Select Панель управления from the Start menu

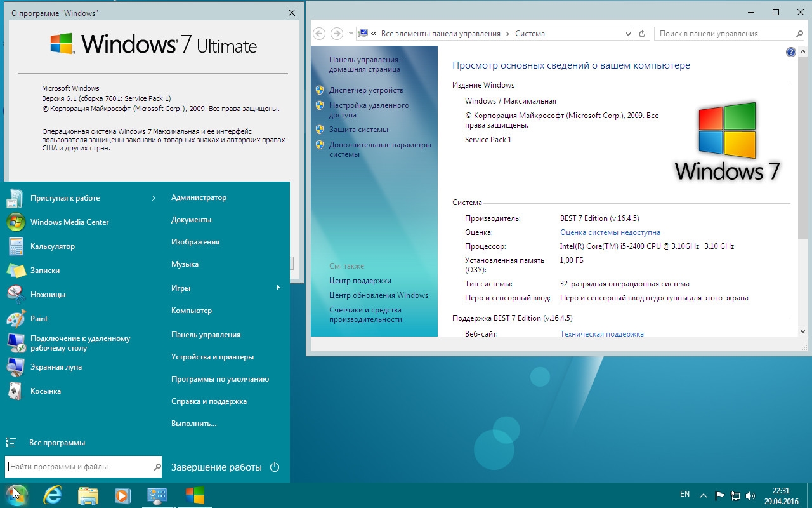click(206, 334)
